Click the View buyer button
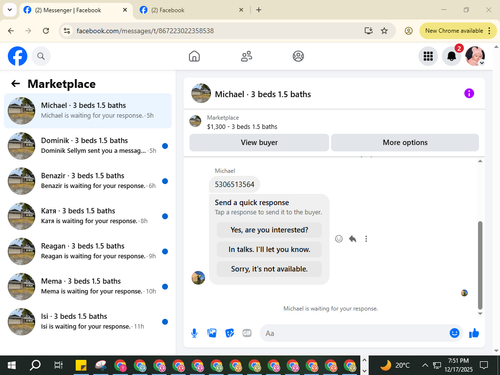Screen dimensions: 500x375 pyautogui.click(x=259, y=142)
